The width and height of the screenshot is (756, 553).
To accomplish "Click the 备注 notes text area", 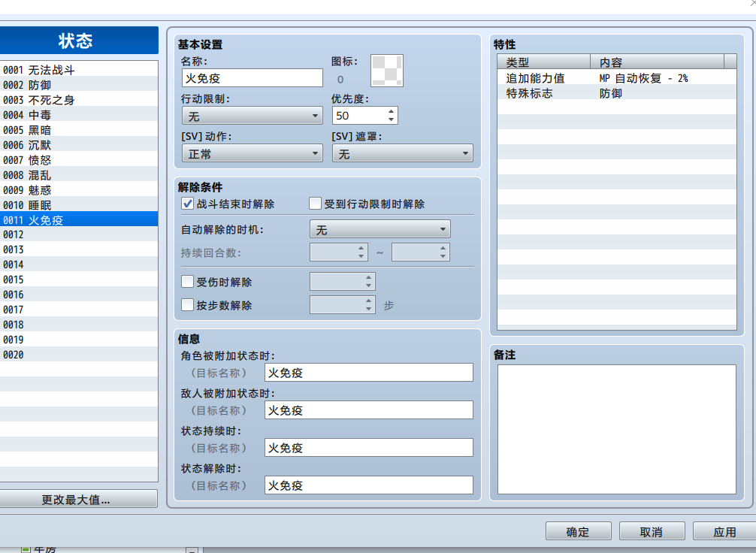I will click(x=617, y=429).
